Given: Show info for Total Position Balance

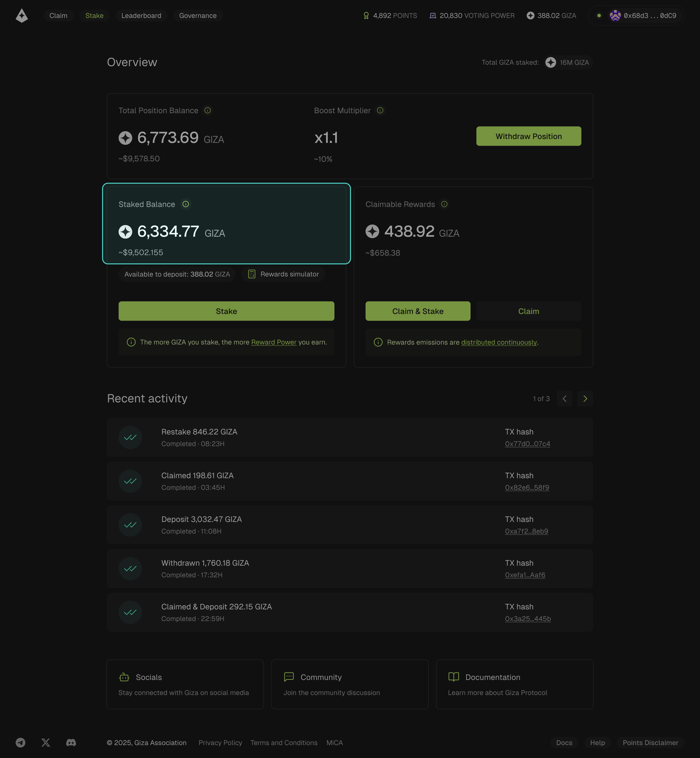Looking at the screenshot, I should (x=208, y=110).
